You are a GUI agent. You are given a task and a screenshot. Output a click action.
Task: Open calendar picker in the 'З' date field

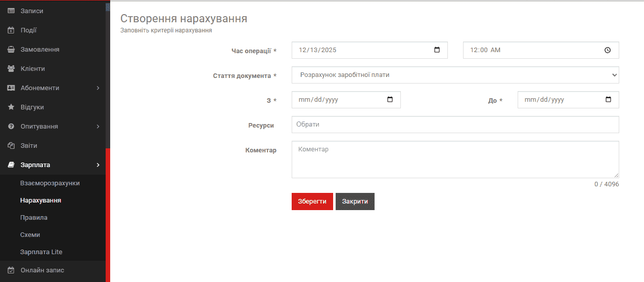pyautogui.click(x=390, y=100)
